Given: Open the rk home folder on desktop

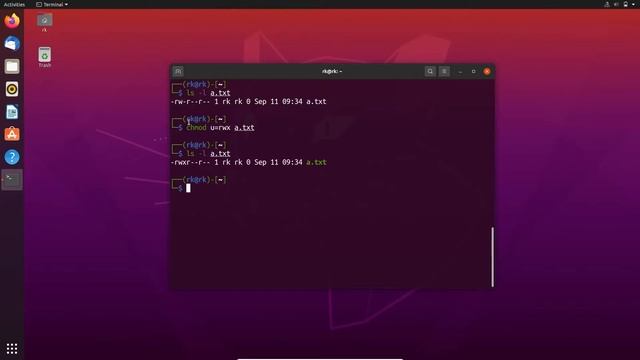Looking at the screenshot, I should (44, 23).
